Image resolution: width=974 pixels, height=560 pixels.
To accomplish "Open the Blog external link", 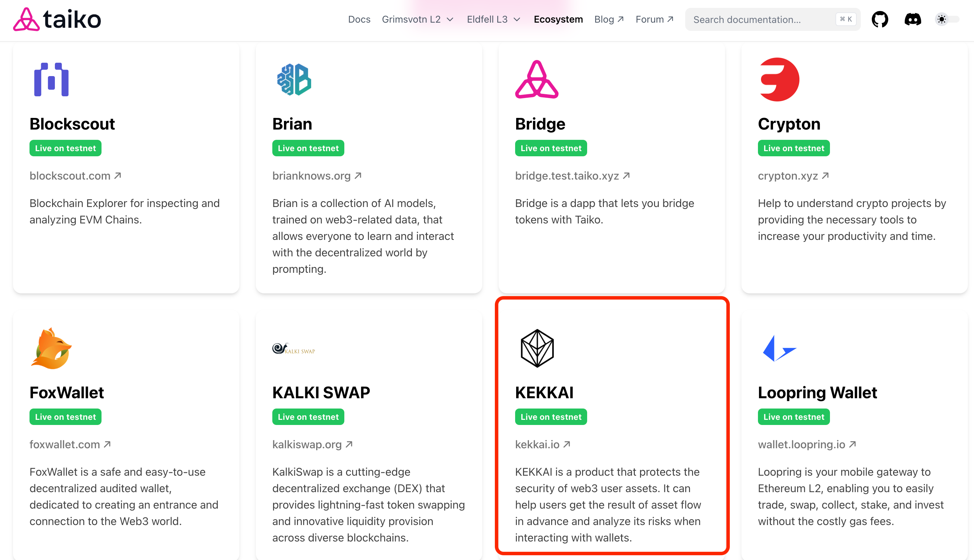I will [608, 19].
